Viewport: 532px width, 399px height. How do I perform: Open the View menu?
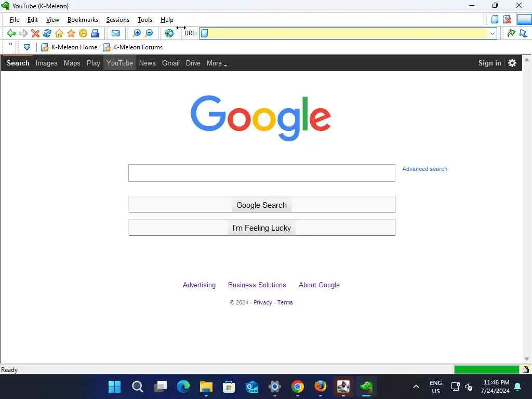point(52,20)
